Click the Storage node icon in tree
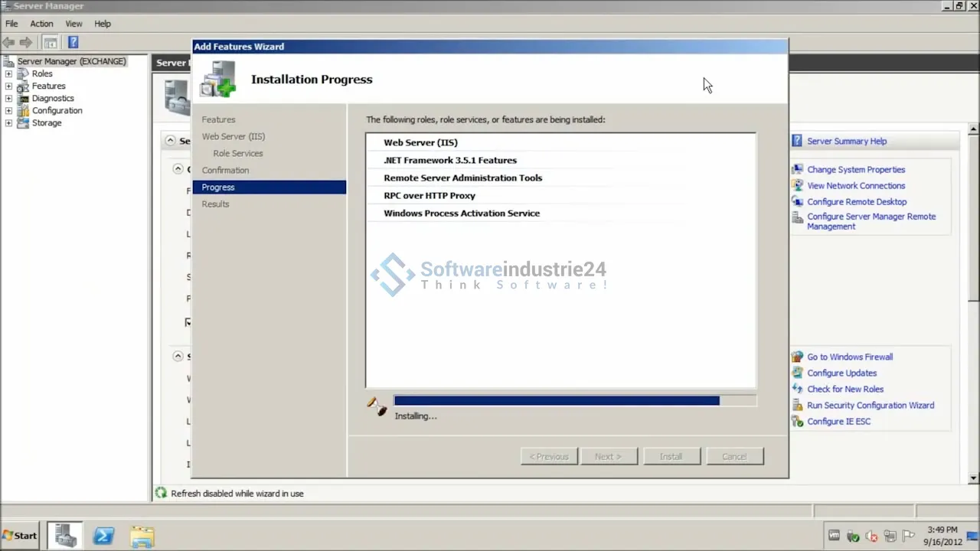Image resolution: width=980 pixels, height=551 pixels. click(x=23, y=123)
